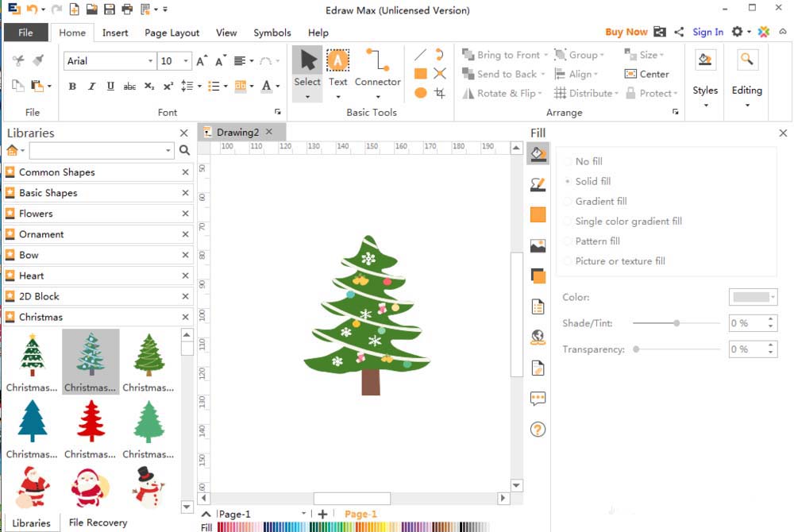Viewport: 794px width, 532px height.
Task: Toggle underline formatting
Action: pyautogui.click(x=110, y=86)
